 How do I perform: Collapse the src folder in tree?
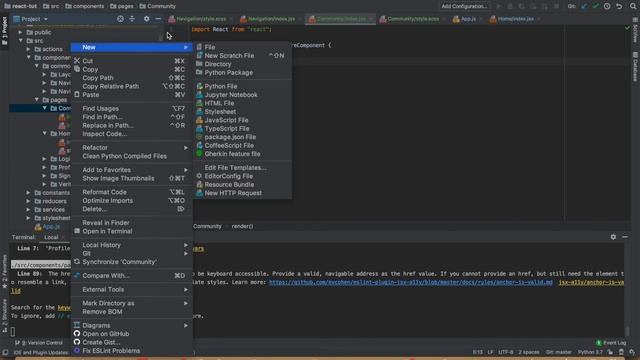(x=20, y=41)
